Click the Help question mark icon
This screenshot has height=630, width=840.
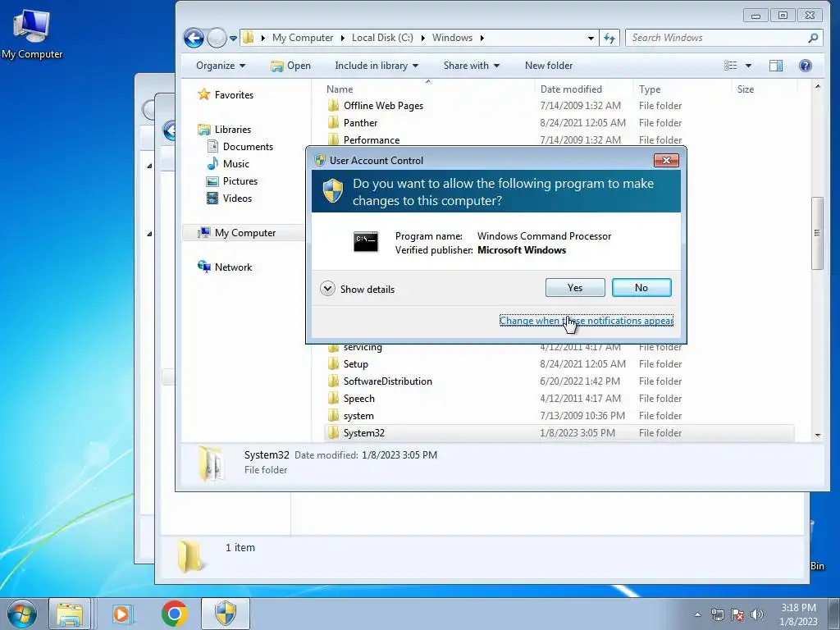pyautogui.click(x=806, y=66)
